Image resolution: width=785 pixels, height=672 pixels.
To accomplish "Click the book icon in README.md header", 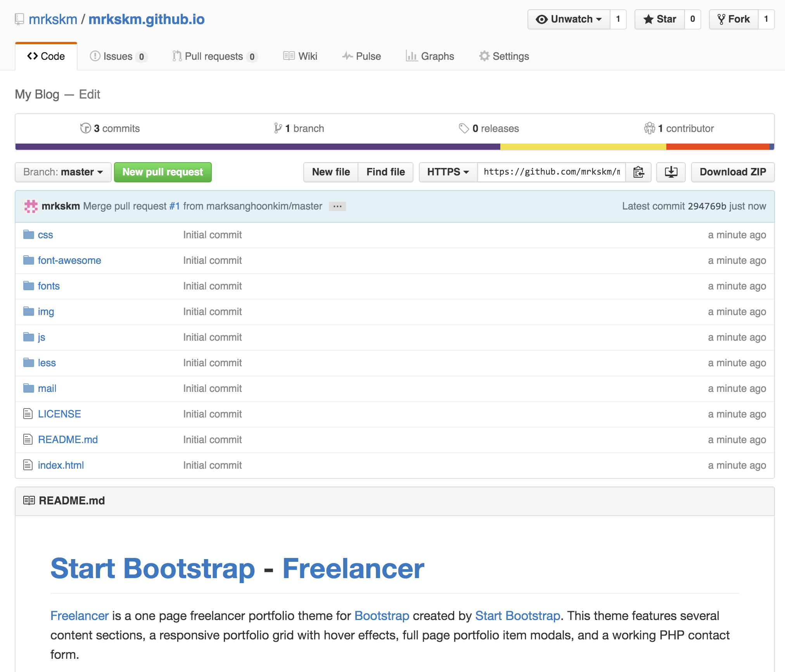I will click(29, 501).
